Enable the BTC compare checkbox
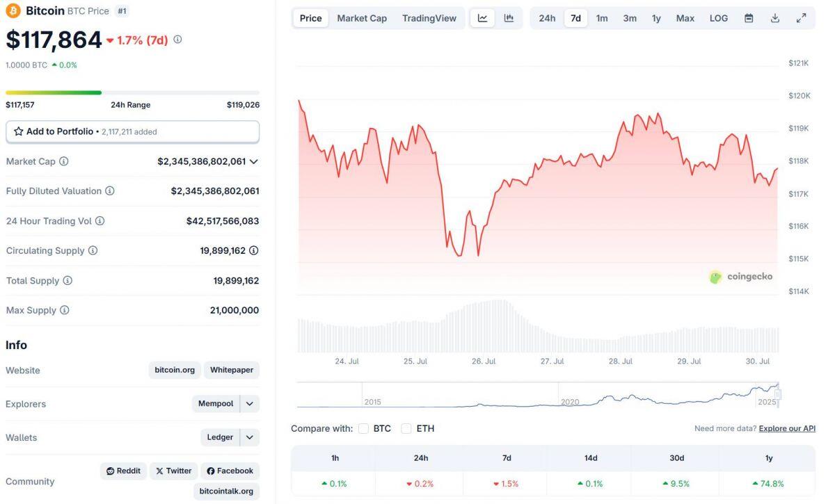Image resolution: width=835 pixels, height=504 pixels. point(363,428)
